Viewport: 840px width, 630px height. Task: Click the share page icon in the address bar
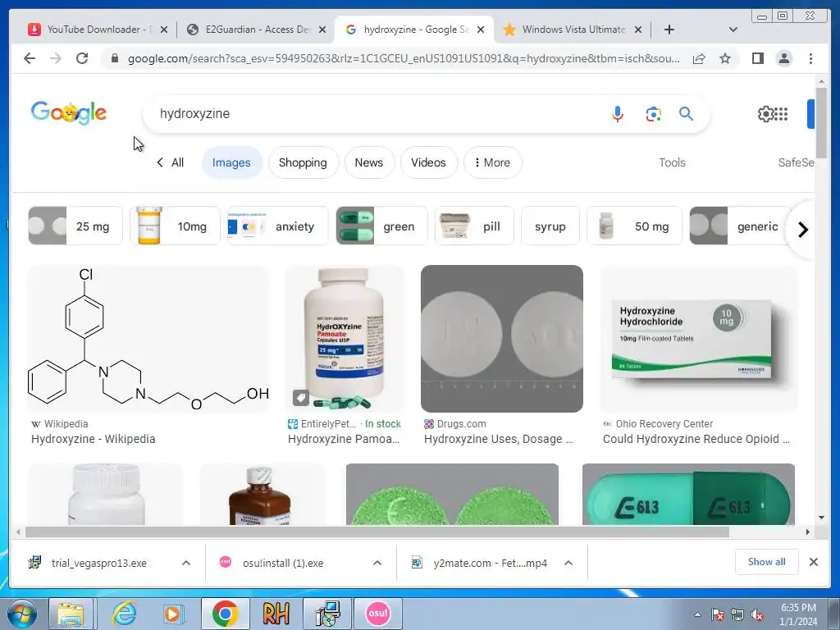click(699, 58)
